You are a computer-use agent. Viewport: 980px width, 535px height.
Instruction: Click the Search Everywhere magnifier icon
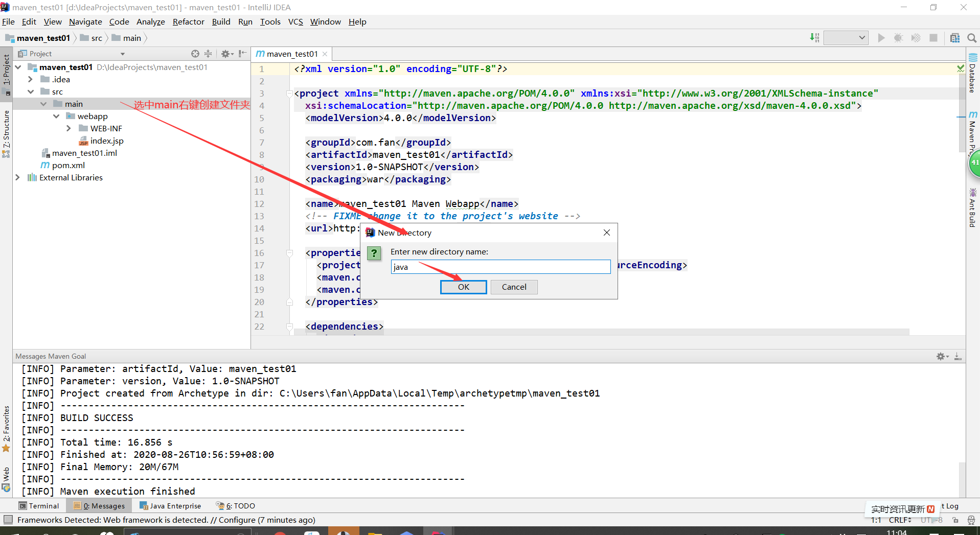point(972,38)
